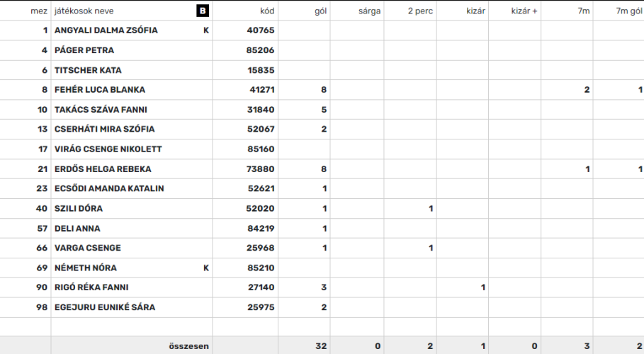Click the kizár cell for Rigó Réka Fanni
This screenshot has width=644, height=354.
click(x=463, y=287)
